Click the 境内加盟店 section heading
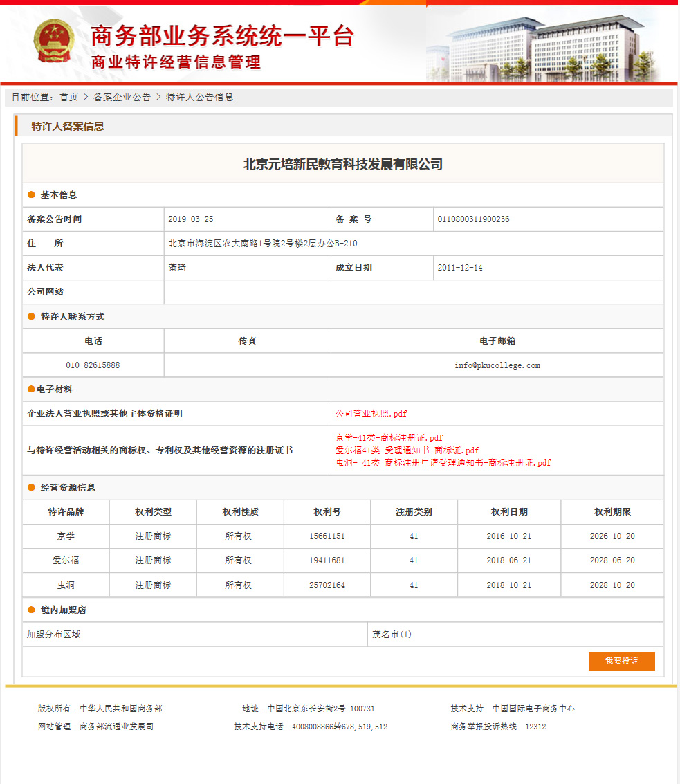This screenshot has height=784, width=680. 63,610
